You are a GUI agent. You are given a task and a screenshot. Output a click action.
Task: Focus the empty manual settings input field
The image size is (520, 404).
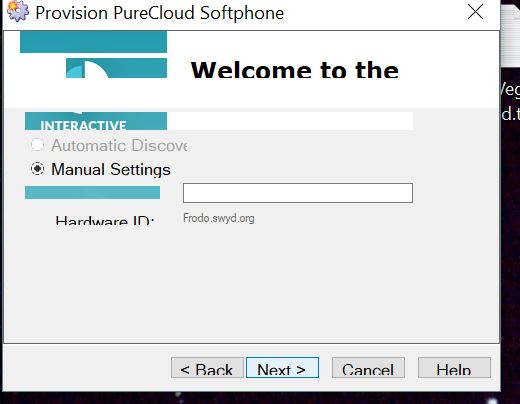[298, 193]
